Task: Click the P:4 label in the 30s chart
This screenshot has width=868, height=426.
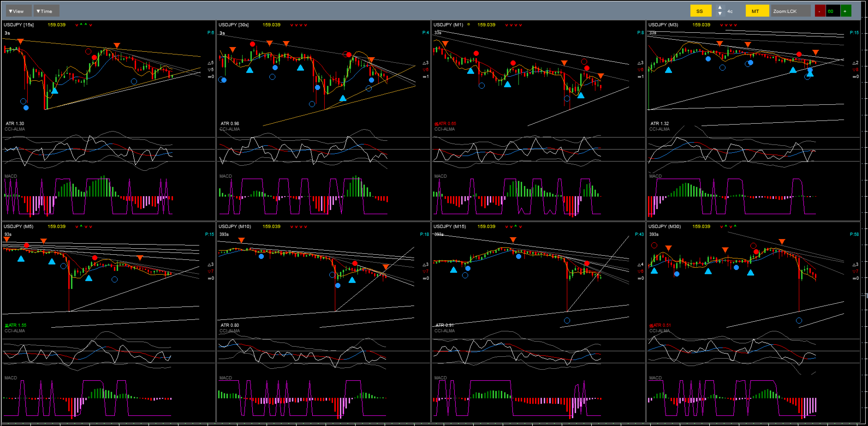Action: (425, 33)
